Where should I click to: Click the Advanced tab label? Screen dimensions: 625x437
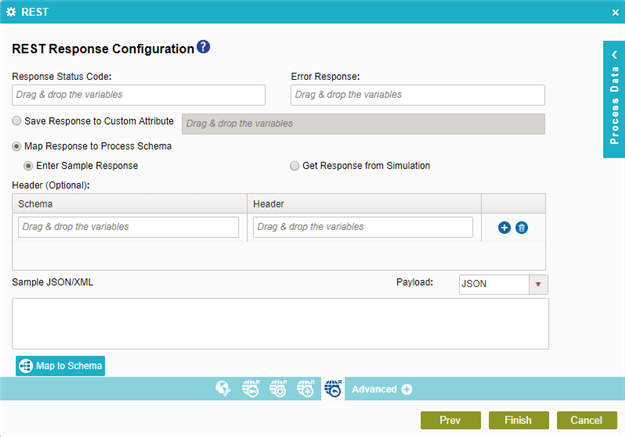click(x=374, y=389)
